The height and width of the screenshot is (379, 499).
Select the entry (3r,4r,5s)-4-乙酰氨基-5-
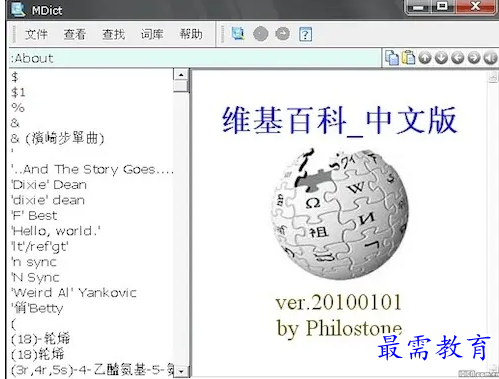click(92, 370)
